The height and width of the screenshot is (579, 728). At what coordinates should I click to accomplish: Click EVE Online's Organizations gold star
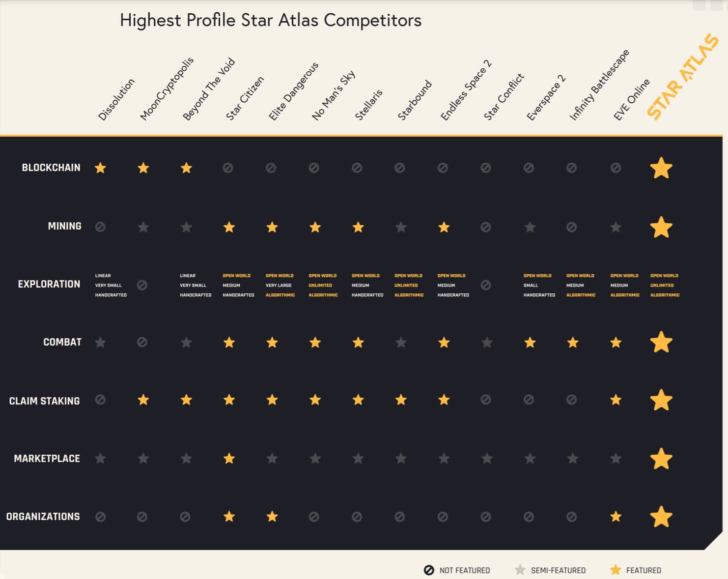pyautogui.click(x=616, y=517)
